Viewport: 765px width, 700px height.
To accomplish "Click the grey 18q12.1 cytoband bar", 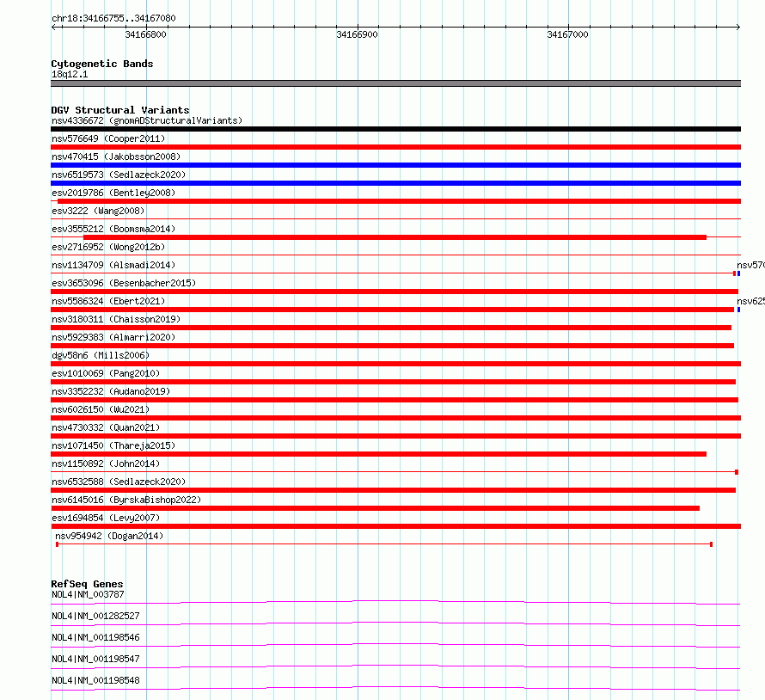I will tap(395, 83).
